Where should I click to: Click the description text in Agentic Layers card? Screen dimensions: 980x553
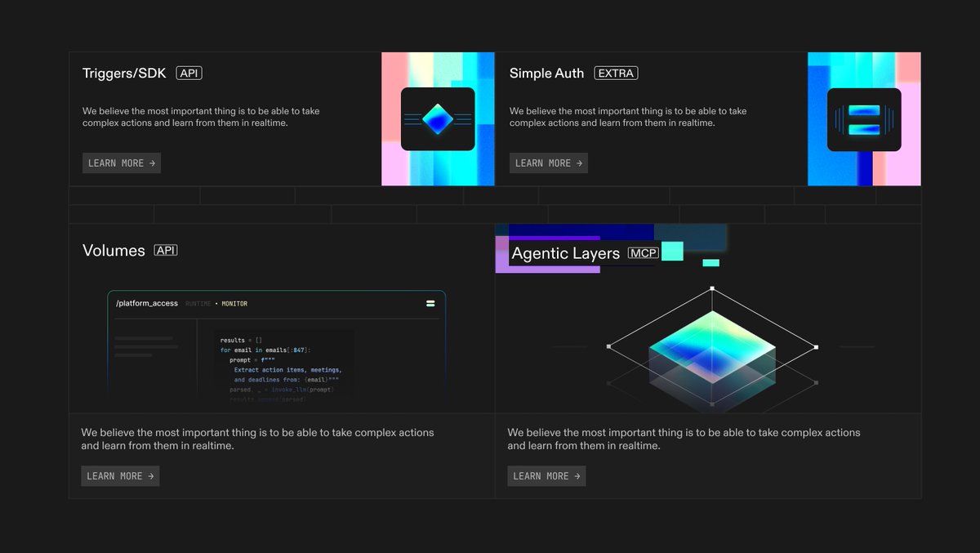pyautogui.click(x=684, y=439)
